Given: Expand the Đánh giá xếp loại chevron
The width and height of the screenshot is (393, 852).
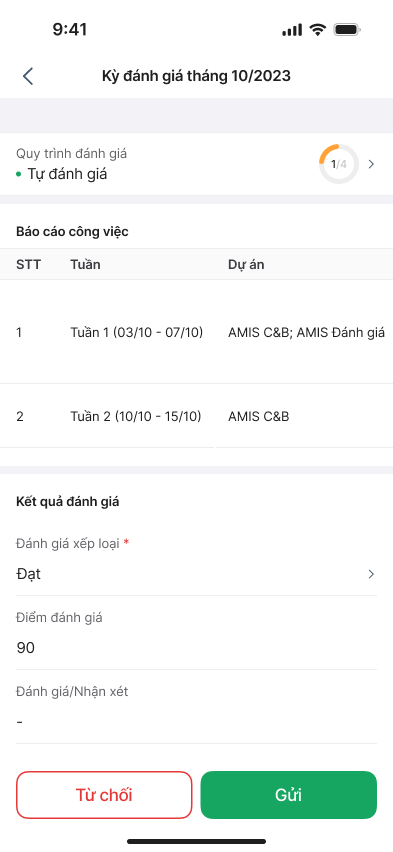Looking at the screenshot, I should (x=371, y=574).
